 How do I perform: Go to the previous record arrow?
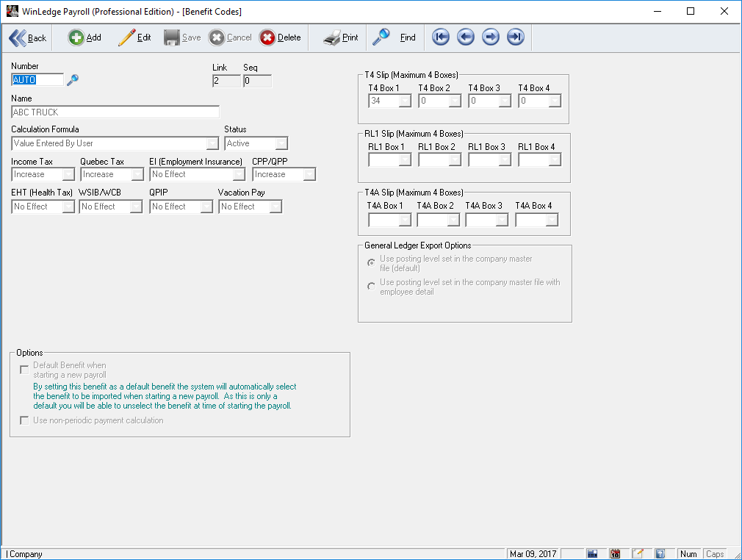(x=466, y=37)
